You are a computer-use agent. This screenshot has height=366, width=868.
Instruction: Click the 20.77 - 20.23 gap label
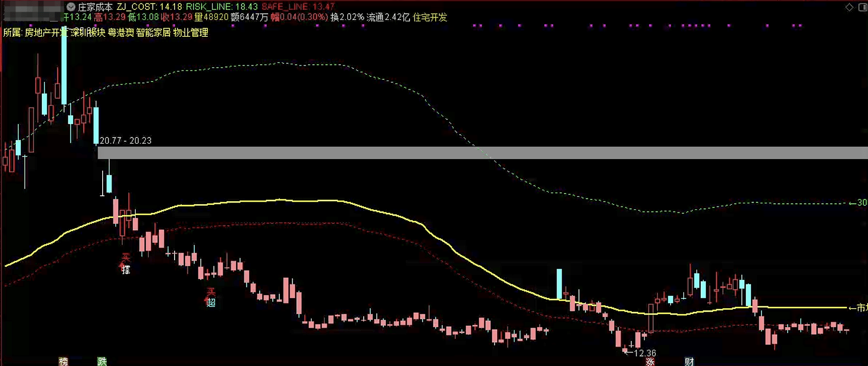[126, 141]
